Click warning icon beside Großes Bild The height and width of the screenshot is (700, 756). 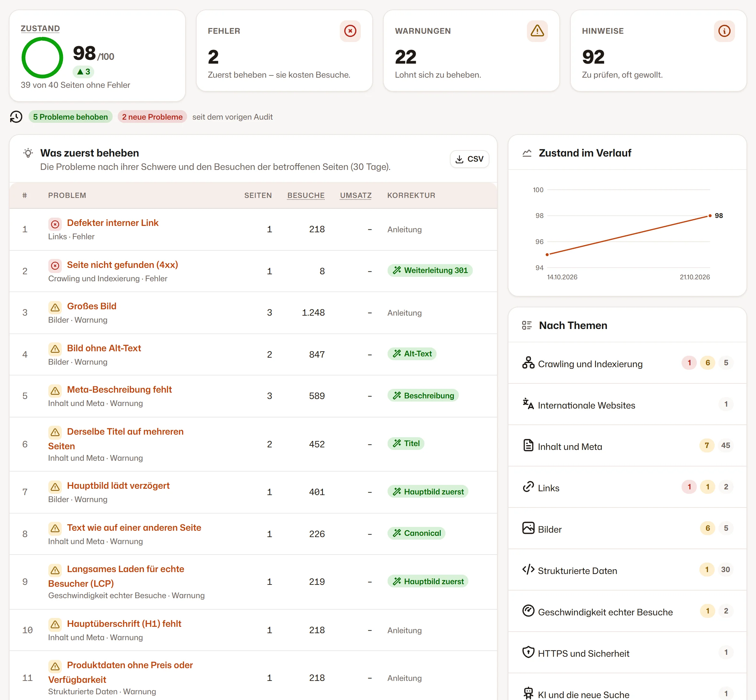tap(55, 307)
